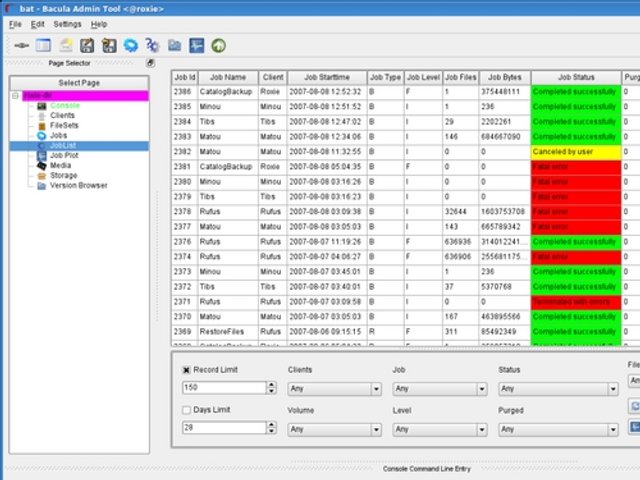Image resolution: width=640 pixels, height=480 pixels.
Task: Click the connect plug toolbar icon
Action: 21,45
